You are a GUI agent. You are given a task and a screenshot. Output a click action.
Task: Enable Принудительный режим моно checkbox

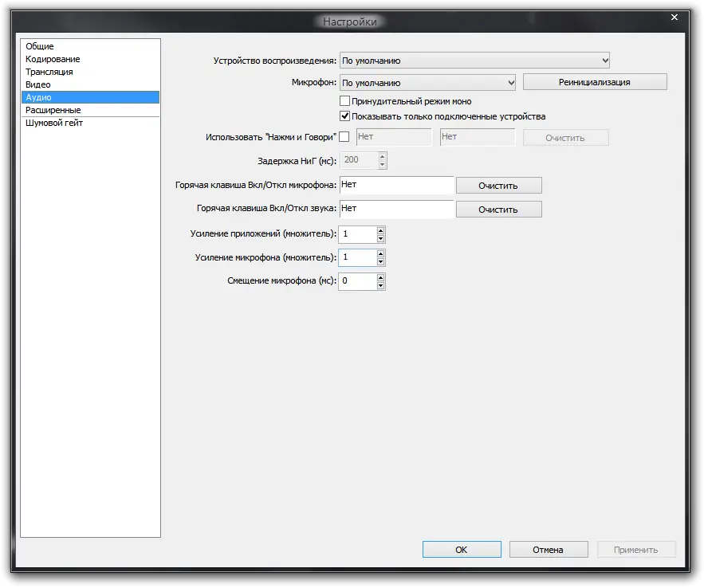click(x=344, y=101)
